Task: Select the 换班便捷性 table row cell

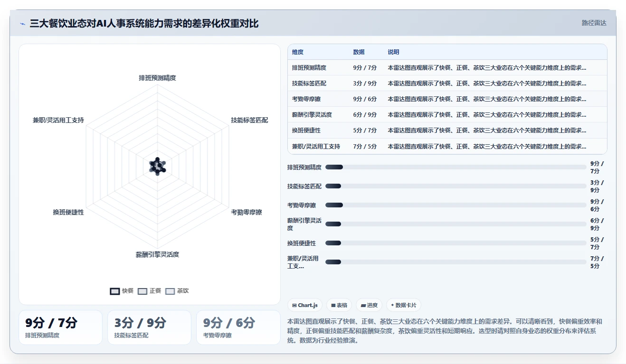Action: (306, 131)
